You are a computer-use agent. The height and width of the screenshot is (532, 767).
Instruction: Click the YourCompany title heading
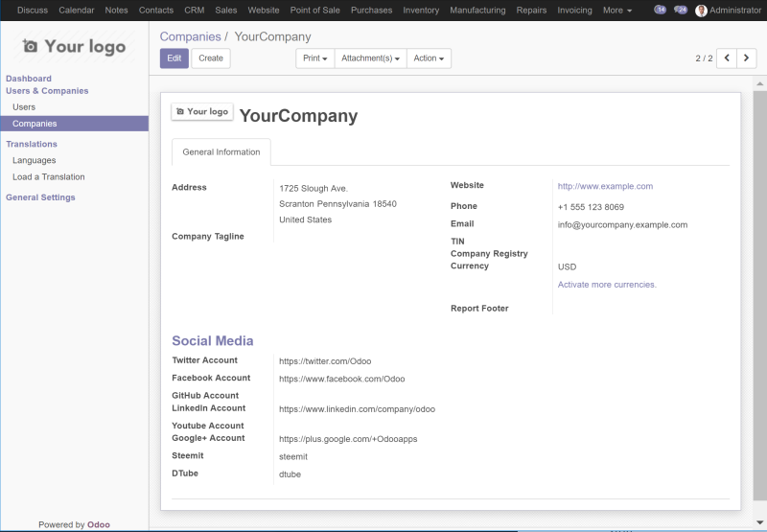[x=298, y=116]
